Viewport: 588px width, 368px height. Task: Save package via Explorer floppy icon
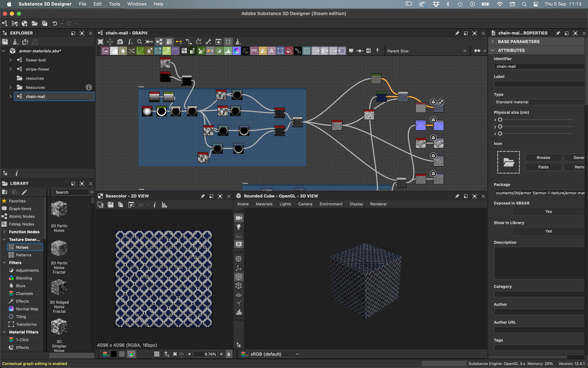[x=5, y=42]
